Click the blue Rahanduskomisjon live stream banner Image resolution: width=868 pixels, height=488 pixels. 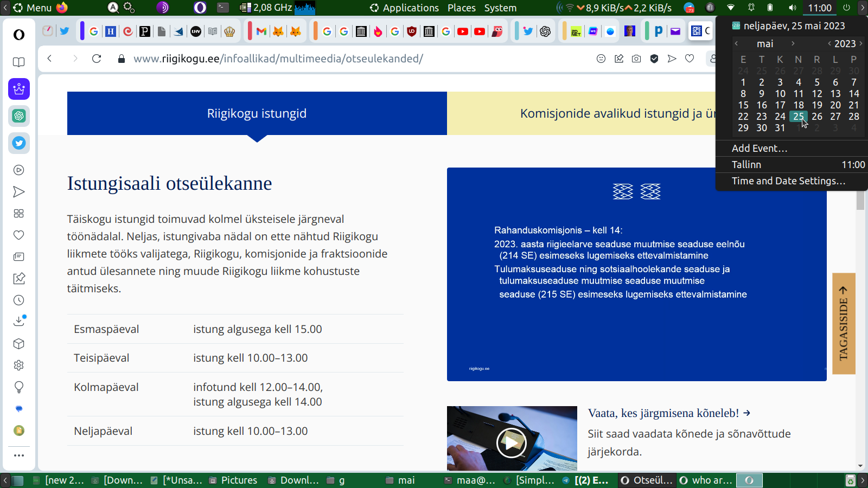(637, 274)
